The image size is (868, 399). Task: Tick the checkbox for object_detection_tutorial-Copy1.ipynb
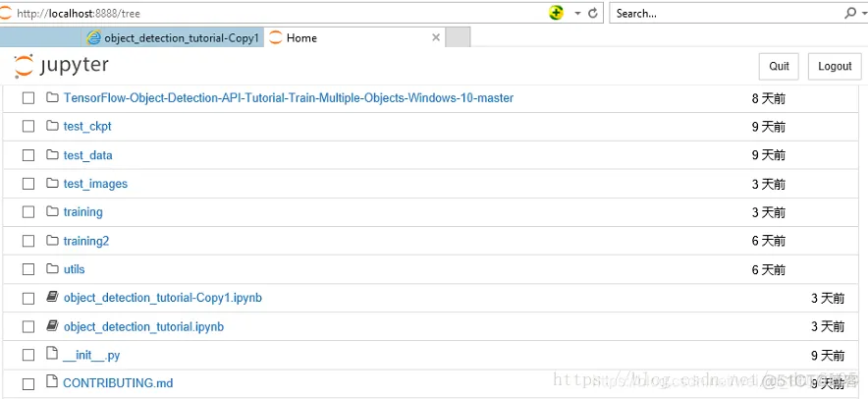(x=28, y=298)
